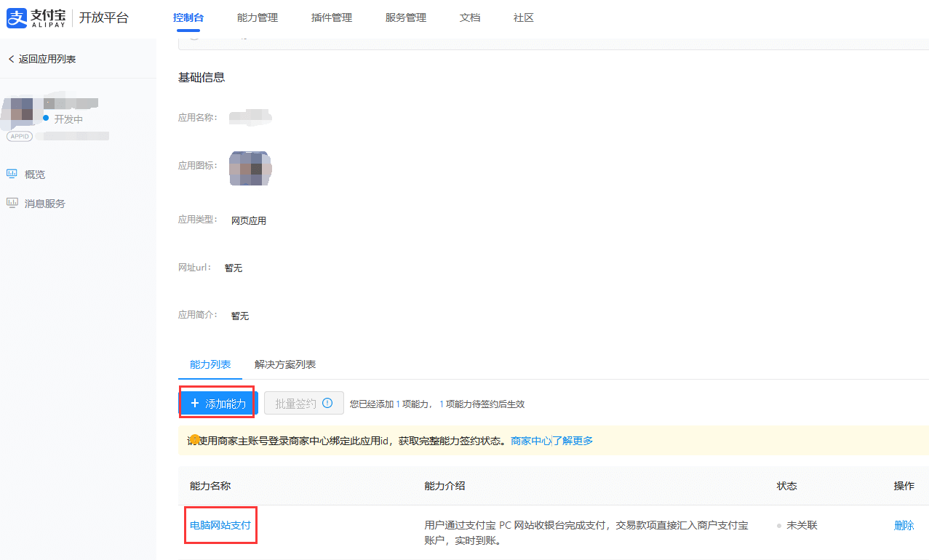Click the 网页应用 application type value
Screen dimensions: 929x560
[249, 220]
